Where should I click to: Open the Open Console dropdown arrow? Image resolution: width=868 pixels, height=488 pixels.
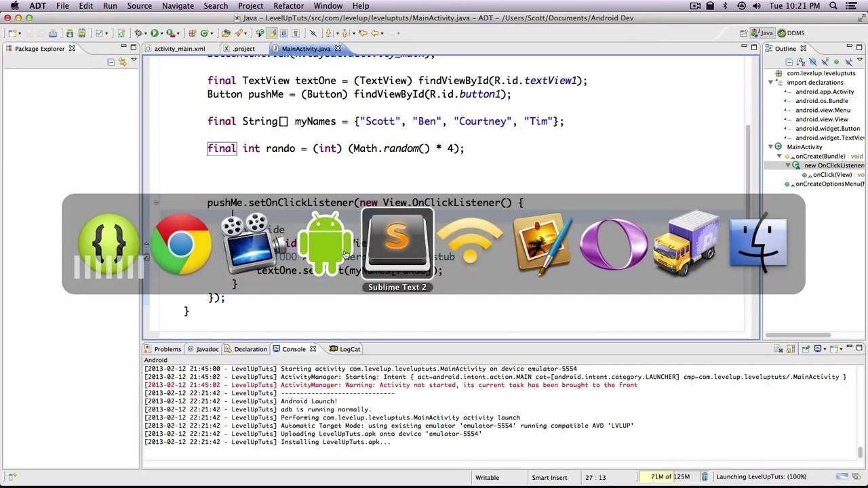tap(842, 348)
